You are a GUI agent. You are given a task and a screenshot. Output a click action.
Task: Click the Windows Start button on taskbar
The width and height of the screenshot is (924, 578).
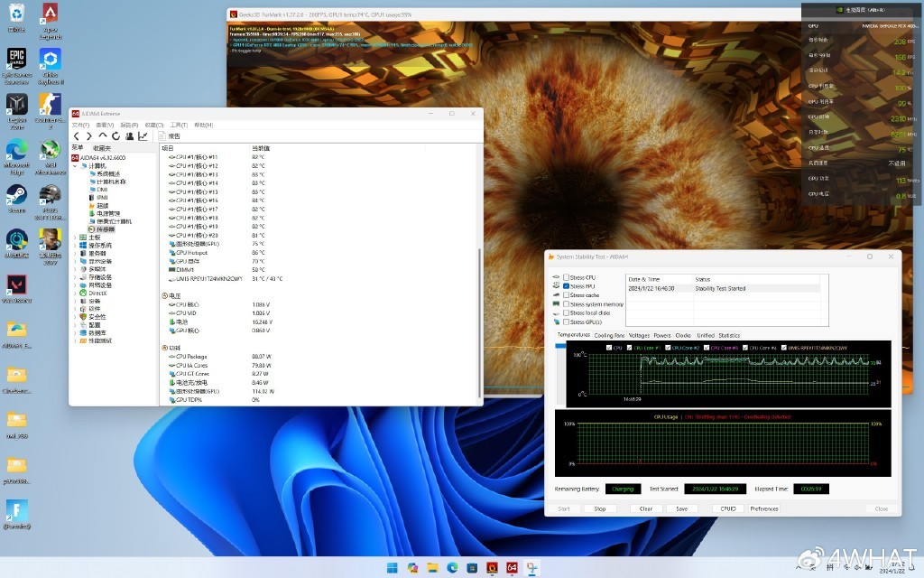pos(393,567)
